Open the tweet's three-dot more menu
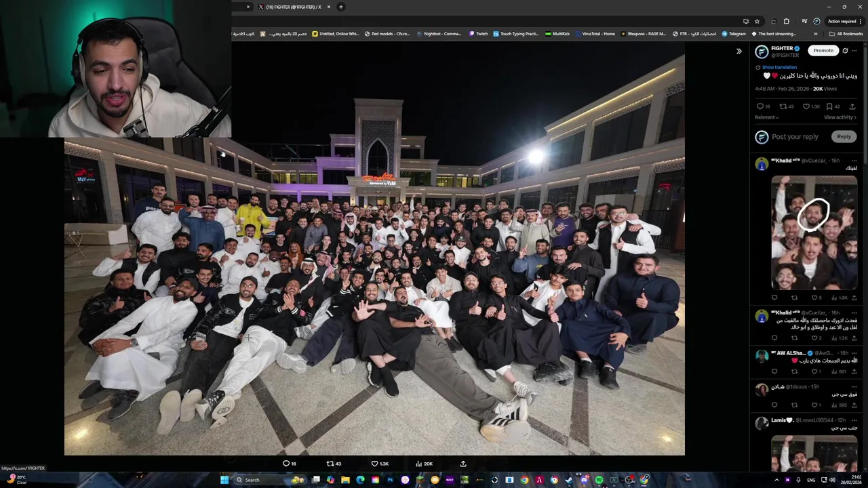Viewport: 868px width, 488px height. point(854,50)
